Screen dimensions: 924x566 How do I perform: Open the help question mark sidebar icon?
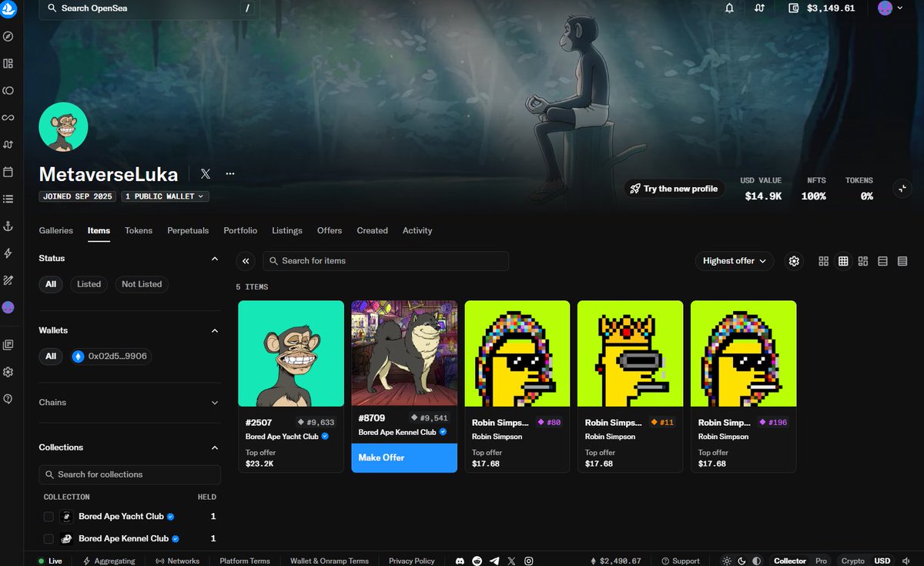[x=8, y=399]
